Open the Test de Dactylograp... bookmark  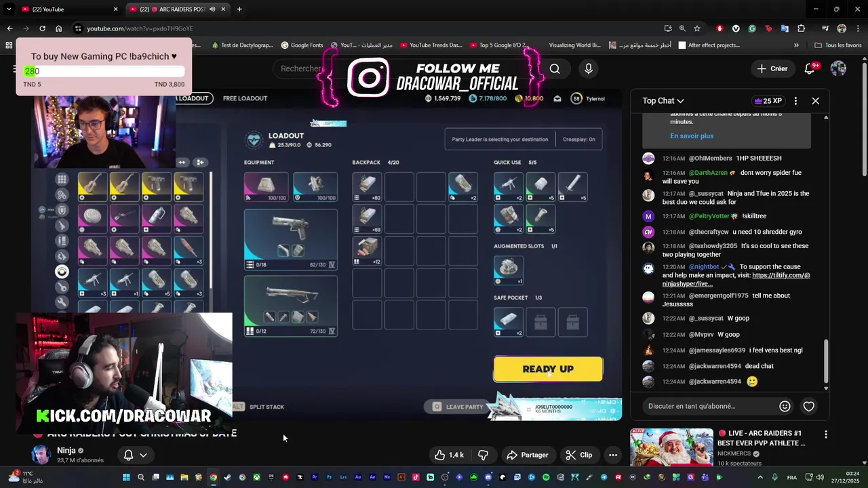click(x=242, y=45)
